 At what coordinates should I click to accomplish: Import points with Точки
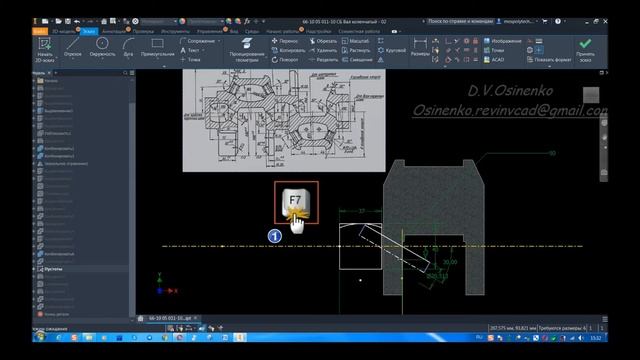coord(494,50)
